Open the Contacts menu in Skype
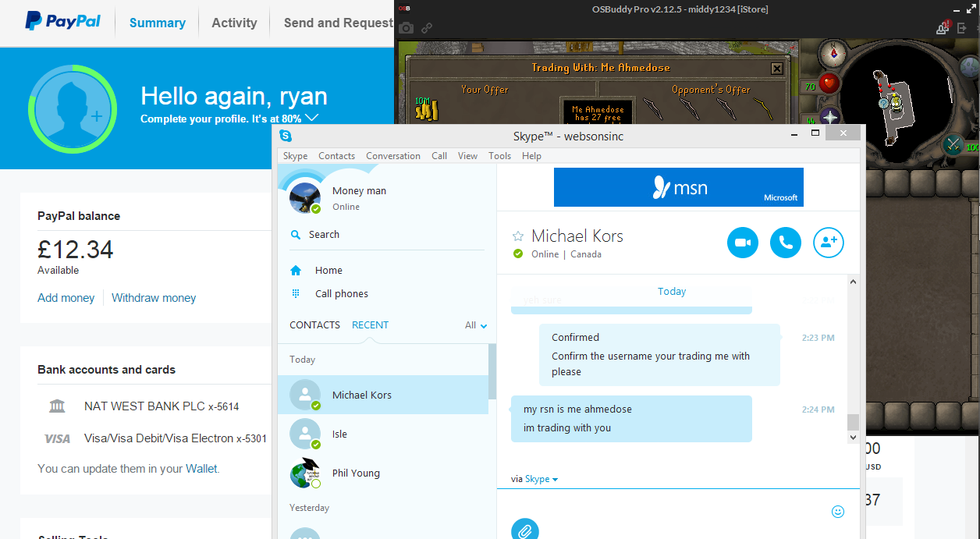 tap(336, 156)
